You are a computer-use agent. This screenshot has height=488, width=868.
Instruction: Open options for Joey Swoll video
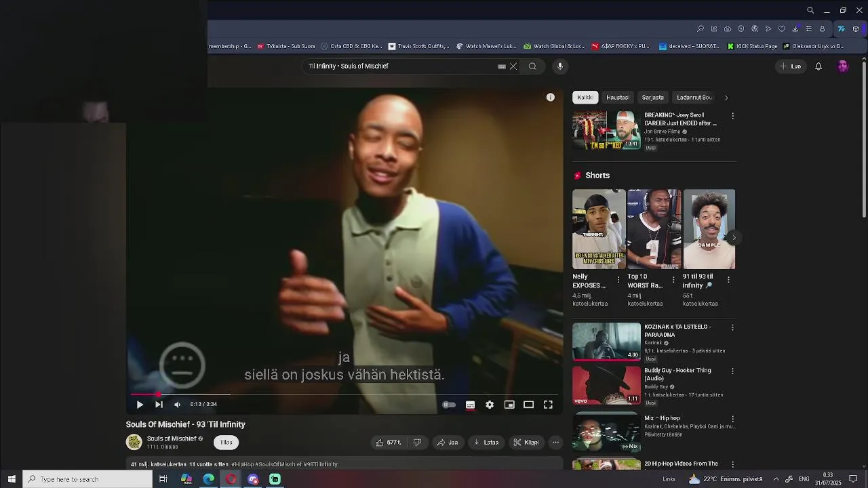(732, 116)
